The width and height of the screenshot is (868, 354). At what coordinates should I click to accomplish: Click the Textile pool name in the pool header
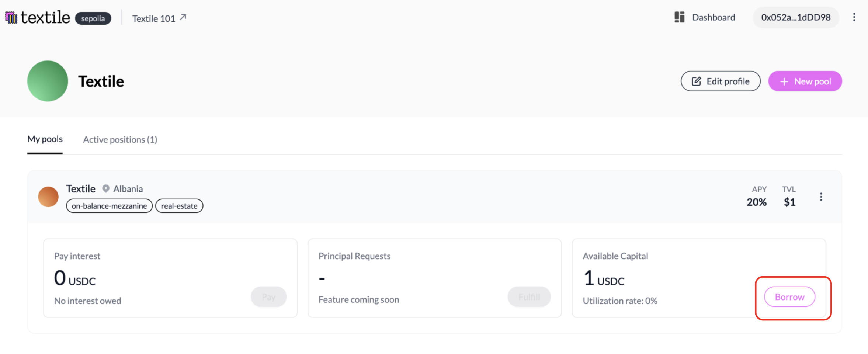click(x=81, y=189)
